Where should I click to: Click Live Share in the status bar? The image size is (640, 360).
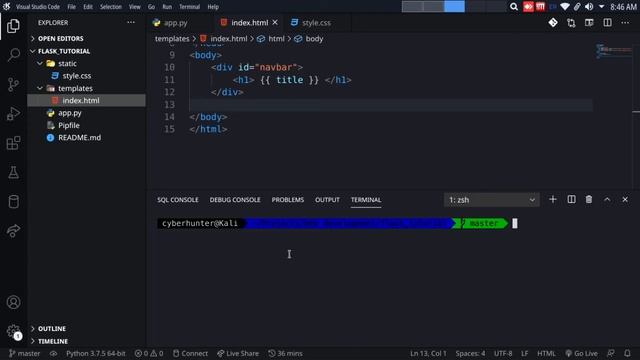(x=238, y=353)
